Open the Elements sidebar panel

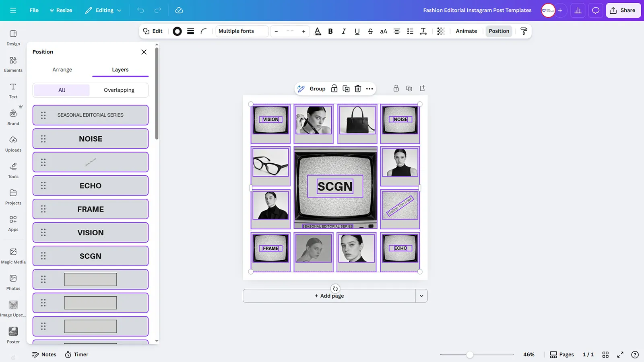[13, 64]
